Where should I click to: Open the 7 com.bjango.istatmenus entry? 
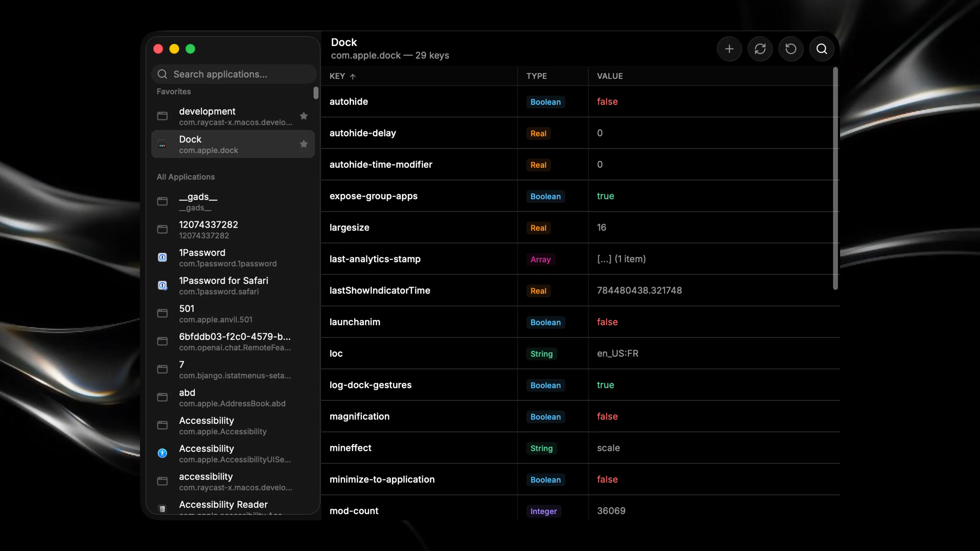(x=233, y=369)
